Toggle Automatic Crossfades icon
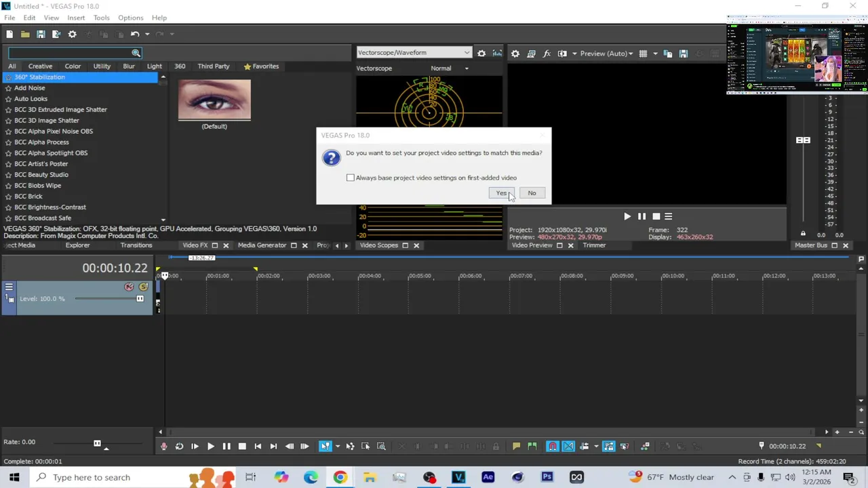This screenshot has height=488, width=868. point(568,446)
